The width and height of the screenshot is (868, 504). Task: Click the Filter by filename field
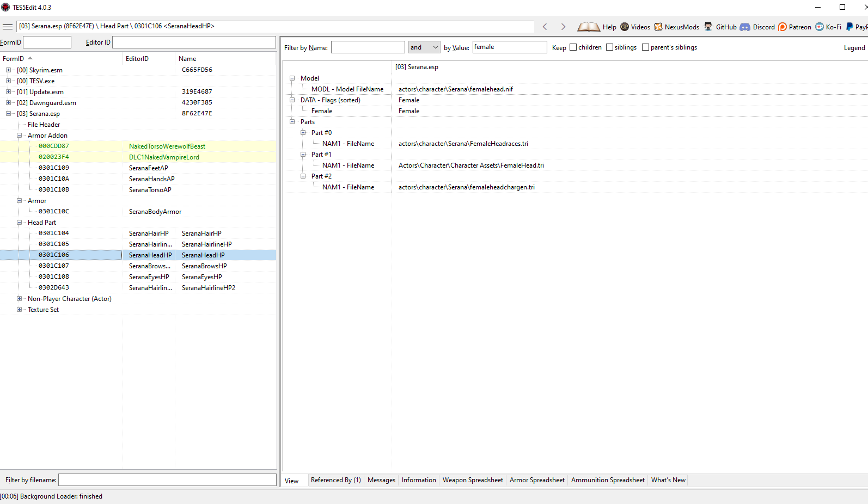[167, 480]
